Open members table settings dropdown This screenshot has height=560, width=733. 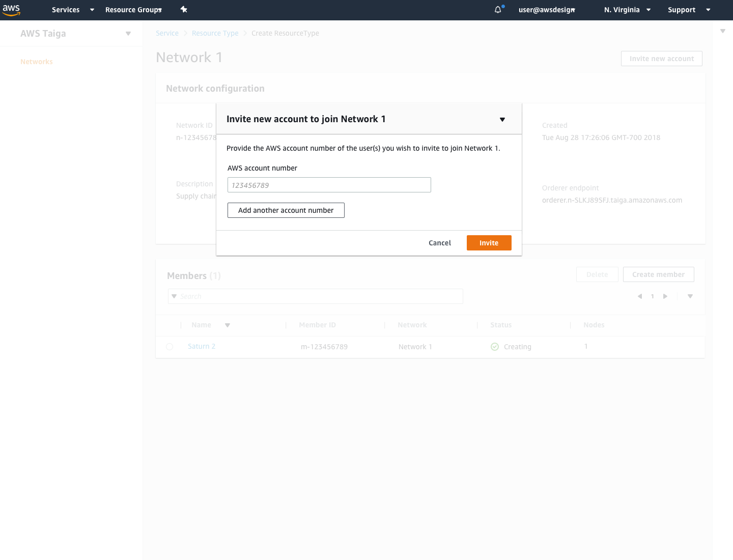(690, 296)
